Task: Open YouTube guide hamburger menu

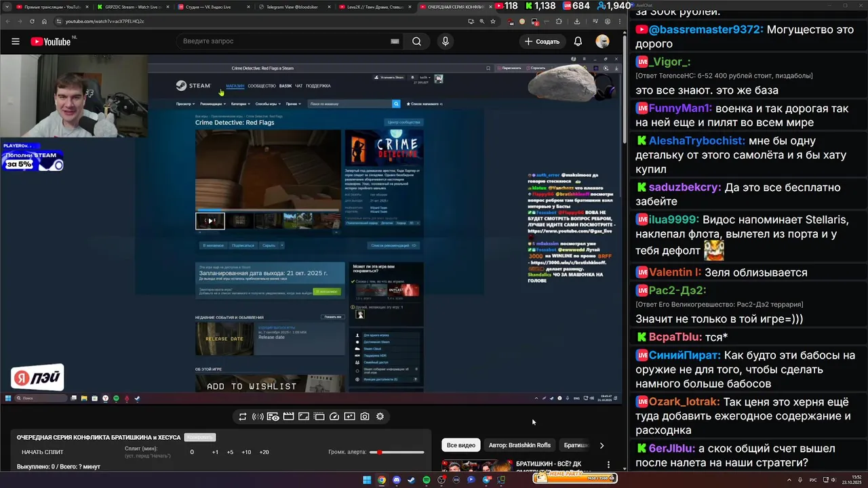Action: 15,41
